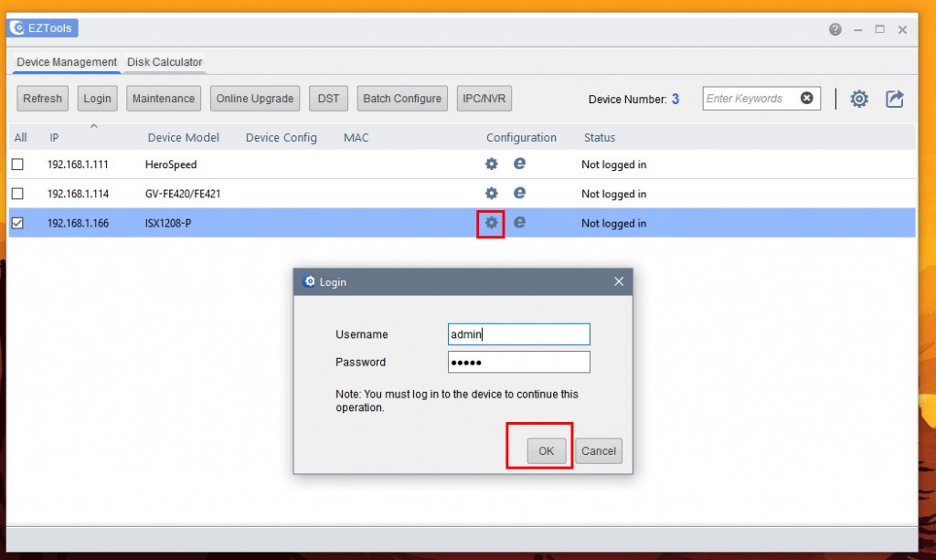The height and width of the screenshot is (560, 936).
Task: Open EZTools settings gear in toolbar
Action: [x=859, y=99]
